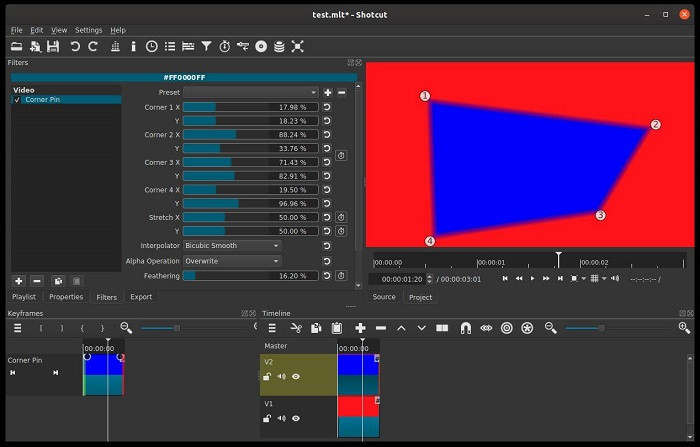Open the Settings menu
Viewport: 700px width, 447px height.
pos(88,30)
